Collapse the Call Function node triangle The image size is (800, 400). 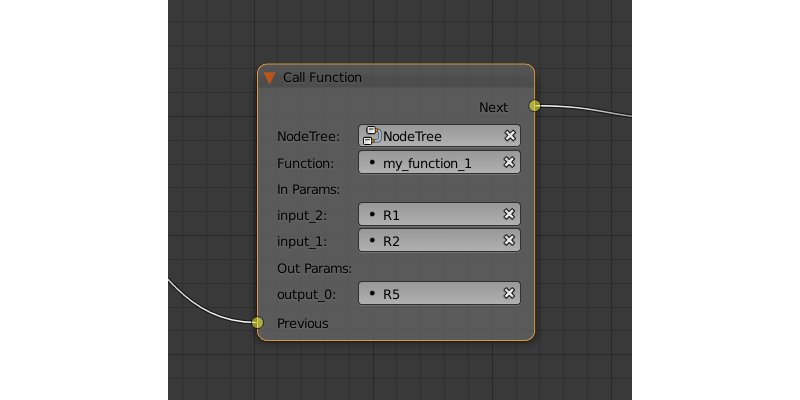click(269, 77)
